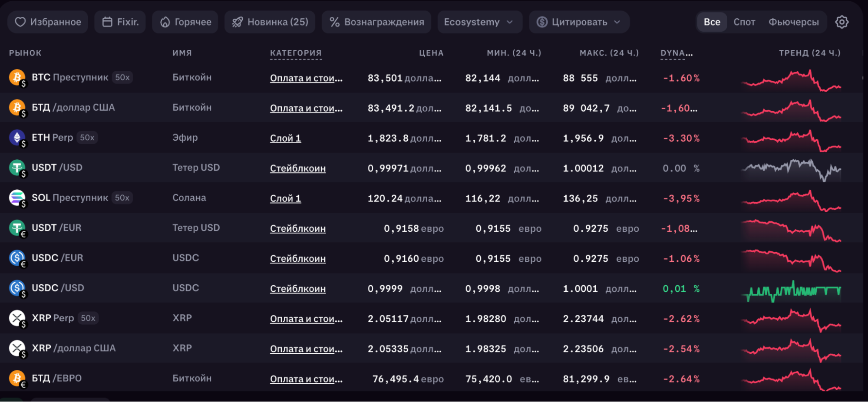Open the Слой 1 link for SOL Преступник
Image resolution: width=868 pixels, height=402 pixels.
(x=285, y=198)
